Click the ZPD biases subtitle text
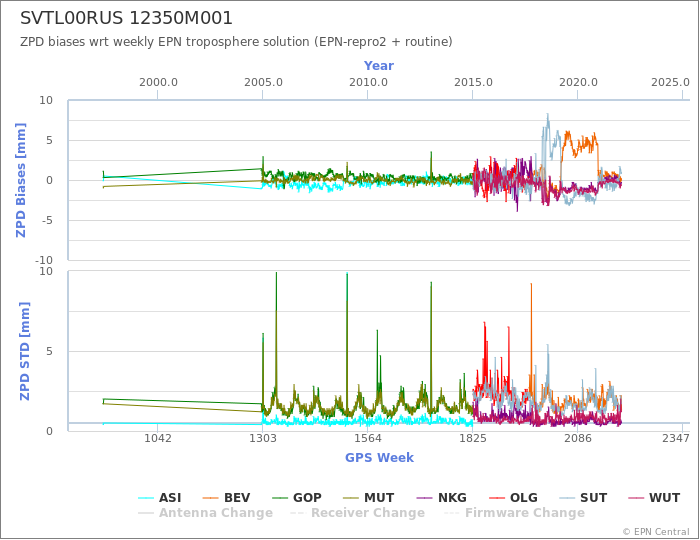The image size is (700, 540). (236, 42)
